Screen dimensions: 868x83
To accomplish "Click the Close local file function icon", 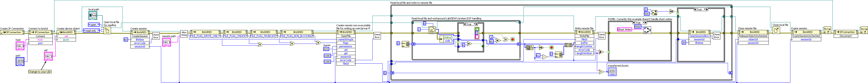I will click(x=776, y=30).
